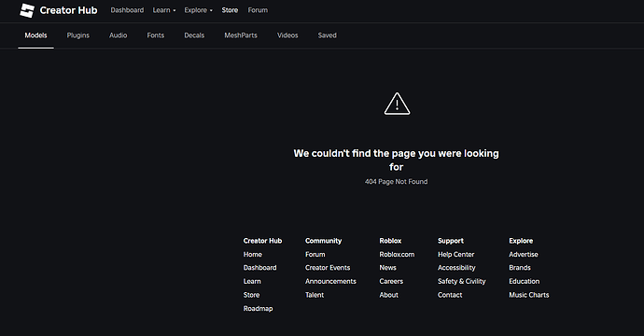Screen dimensions: 644x336
Task: Open the Careers footer link
Action: point(391,281)
